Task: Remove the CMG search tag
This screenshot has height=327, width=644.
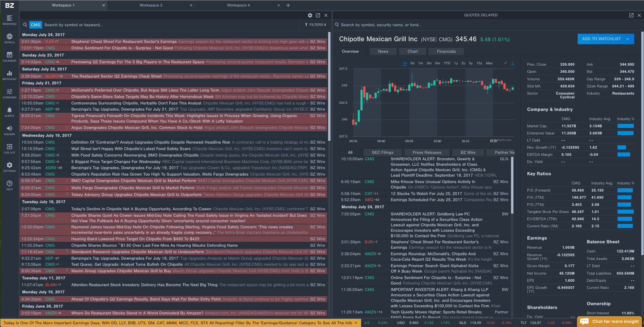Action: (x=36, y=25)
